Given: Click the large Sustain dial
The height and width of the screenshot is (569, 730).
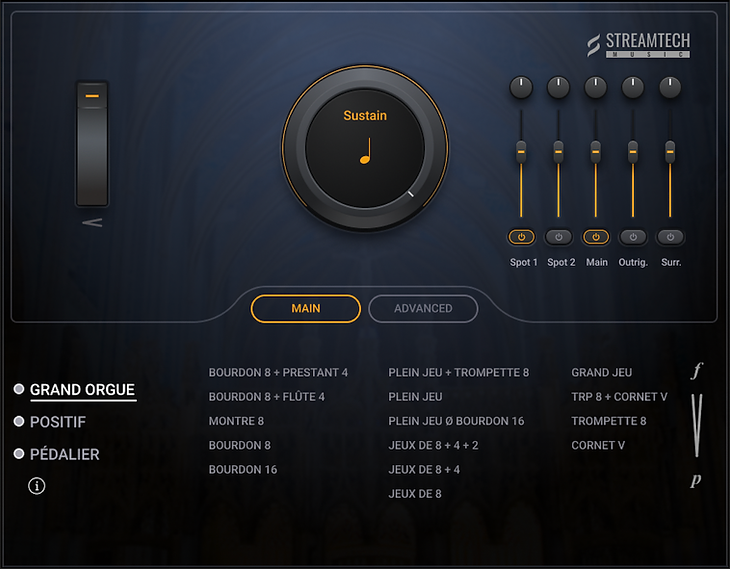Looking at the screenshot, I should 365,149.
